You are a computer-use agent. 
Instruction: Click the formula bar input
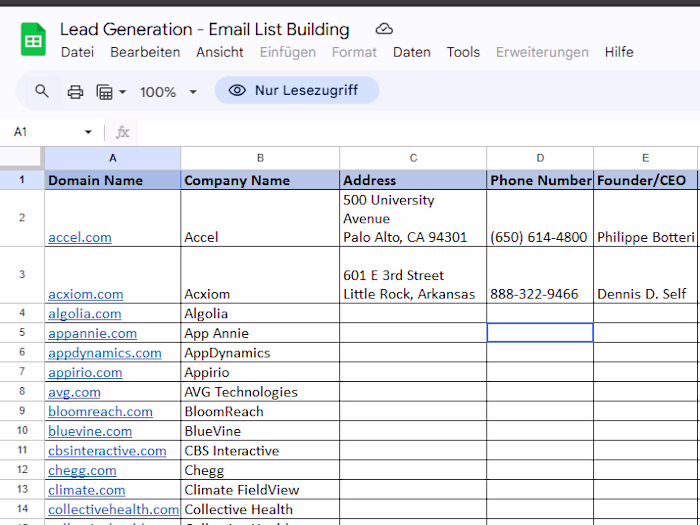tap(417, 132)
